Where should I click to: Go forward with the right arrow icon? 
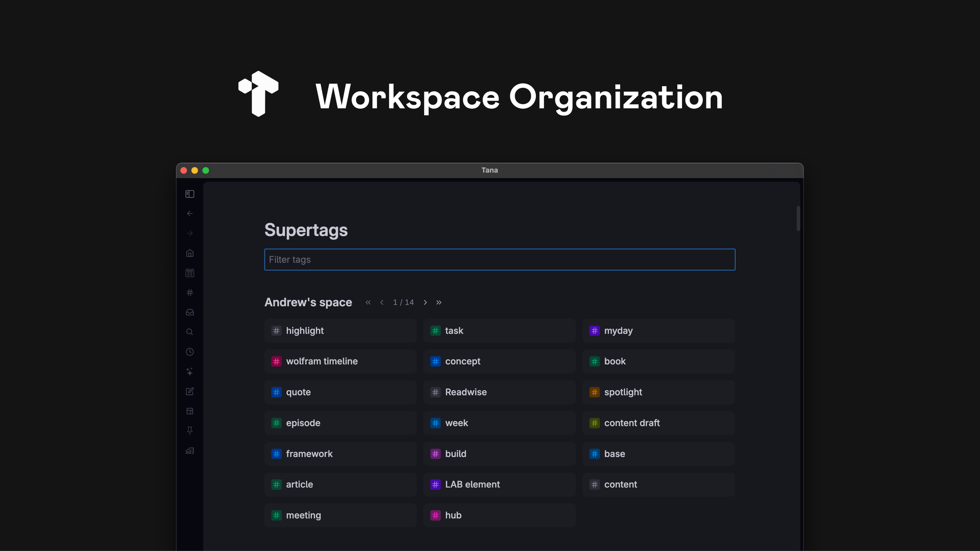coord(190,233)
